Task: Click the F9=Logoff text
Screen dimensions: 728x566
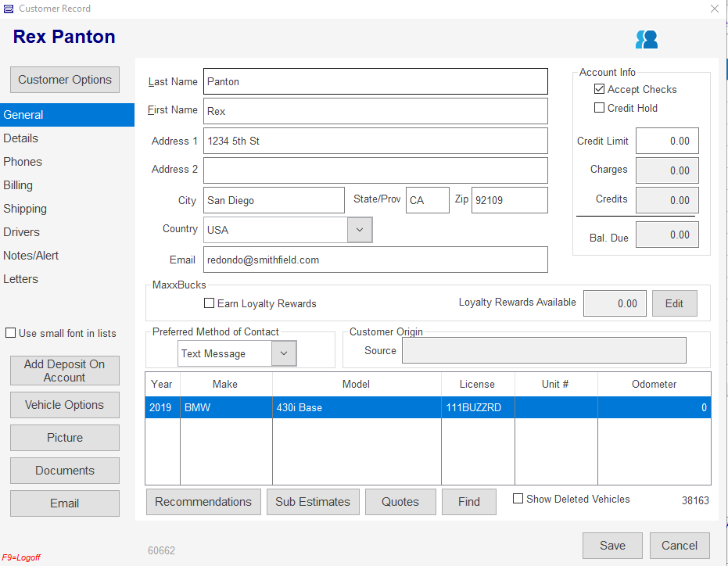Action: click(x=21, y=557)
